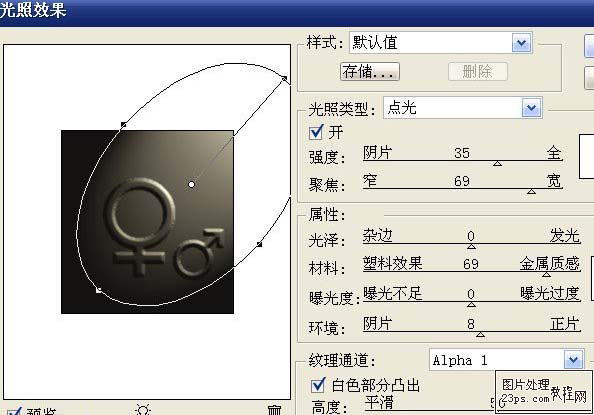Click the 曝光过度 label

pos(550,293)
